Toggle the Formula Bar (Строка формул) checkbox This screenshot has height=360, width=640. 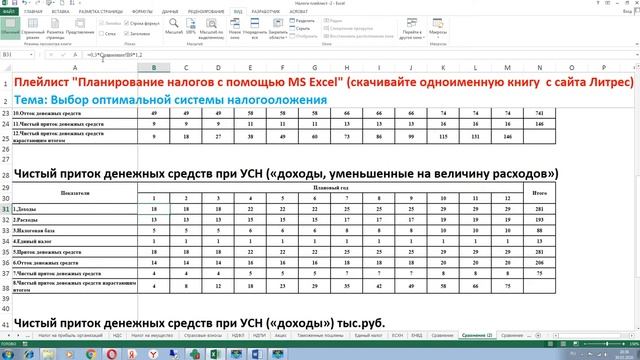click(x=141, y=23)
